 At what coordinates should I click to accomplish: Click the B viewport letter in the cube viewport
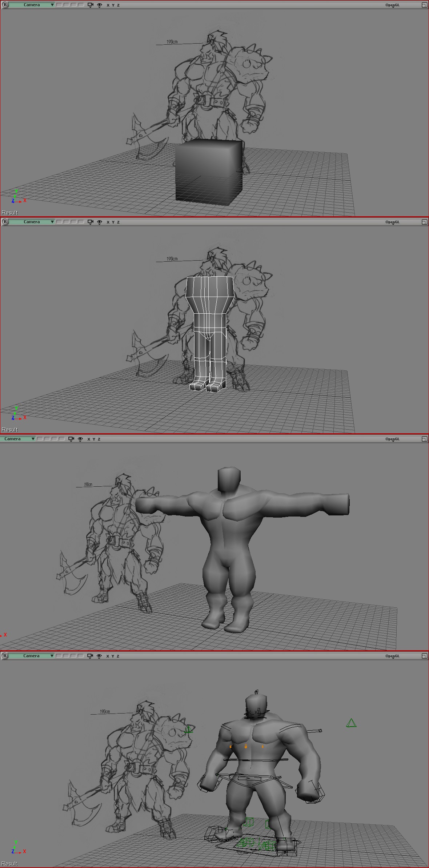pos(5,5)
